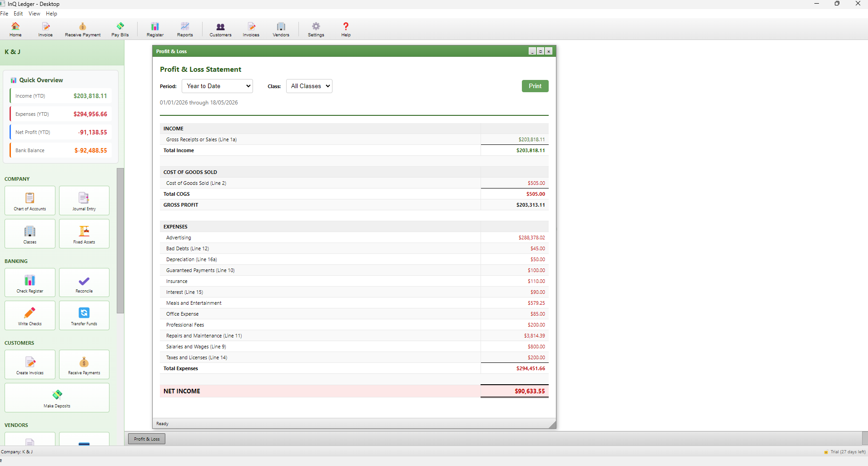Maximize the Profit & Loss window
Screen dimensions: 868x466
pos(541,51)
